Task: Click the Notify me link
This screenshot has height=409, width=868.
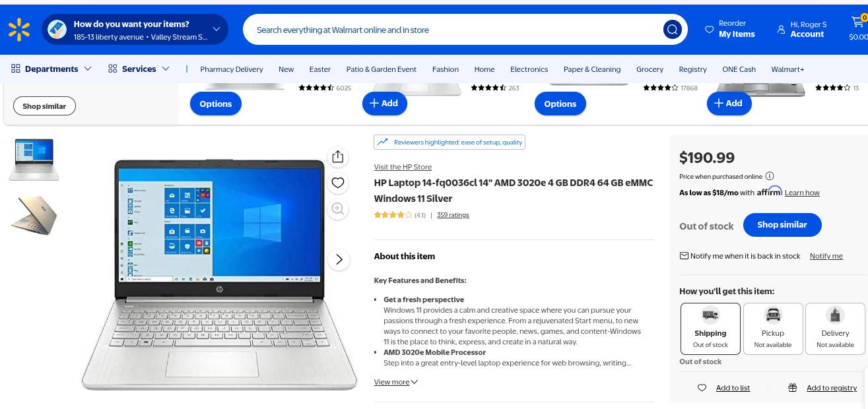Action: (x=826, y=256)
